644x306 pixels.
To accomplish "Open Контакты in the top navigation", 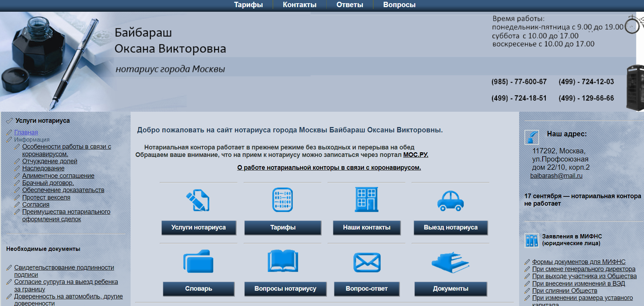I will 300,5.
